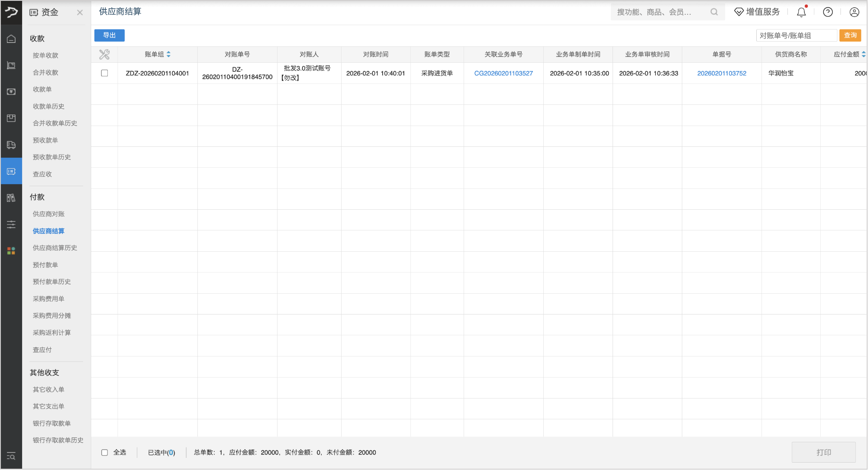Open the home icon in the sidebar
Viewport: 868px width, 470px height.
[11, 39]
